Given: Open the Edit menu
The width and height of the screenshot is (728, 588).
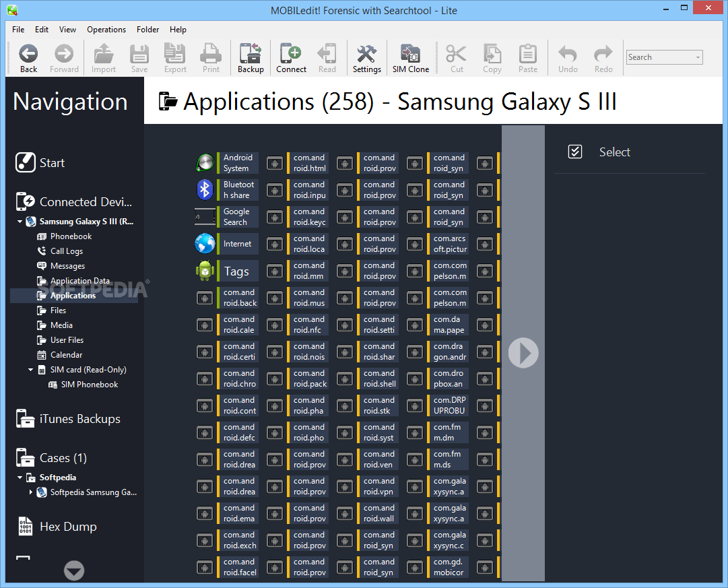Looking at the screenshot, I should click(x=41, y=29).
